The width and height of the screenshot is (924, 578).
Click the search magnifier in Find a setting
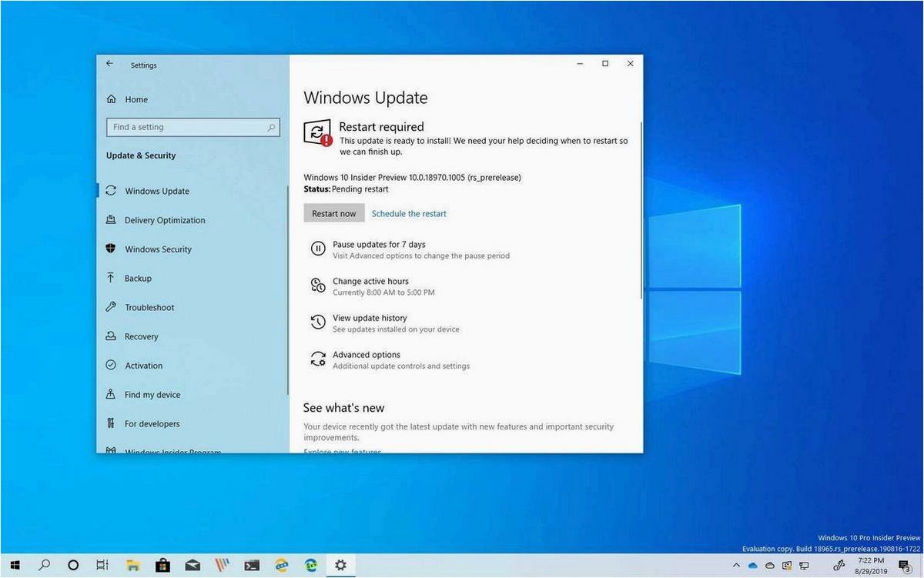[x=271, y=128]
